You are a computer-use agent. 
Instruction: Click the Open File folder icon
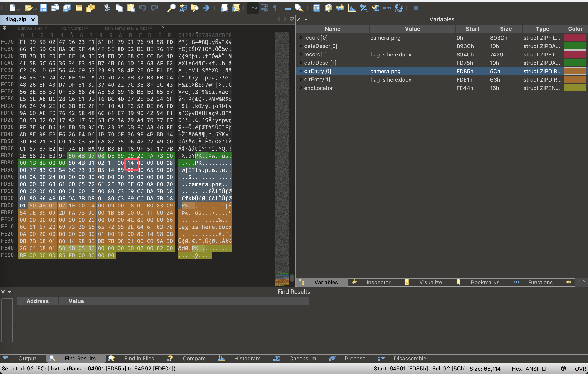[29, 8]
